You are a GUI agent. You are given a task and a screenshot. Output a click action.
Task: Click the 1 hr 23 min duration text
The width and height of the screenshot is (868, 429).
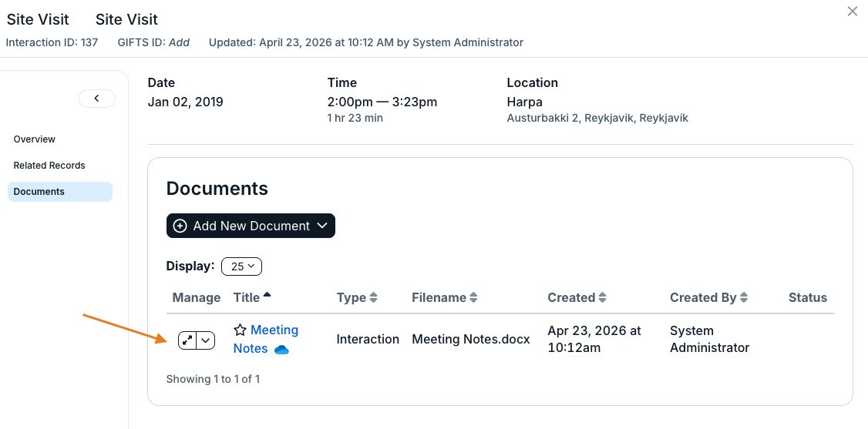tap(355, 119)
